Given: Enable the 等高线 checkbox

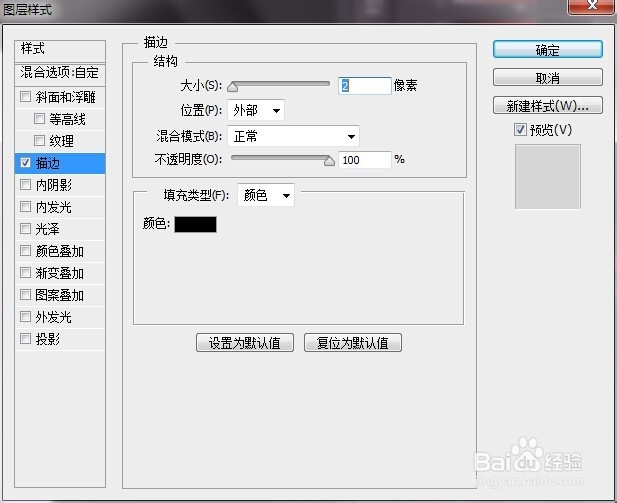Looking at the screenshot, I should [x=39, y=118].
